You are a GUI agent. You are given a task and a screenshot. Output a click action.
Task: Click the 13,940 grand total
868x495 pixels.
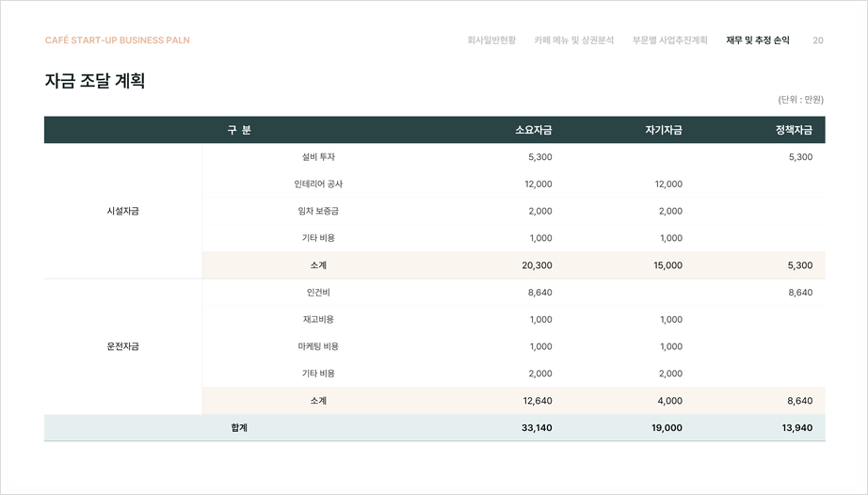click(x=797, y=428)
